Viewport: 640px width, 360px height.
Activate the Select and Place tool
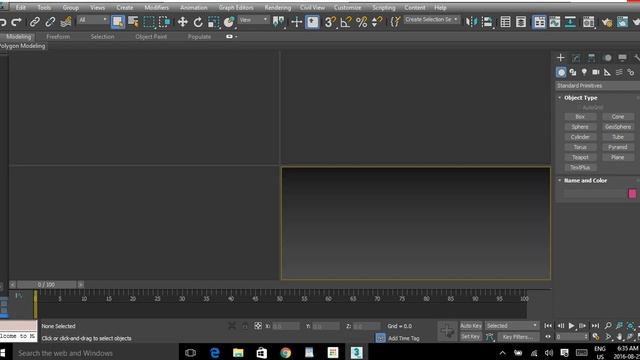click(229, 22)
